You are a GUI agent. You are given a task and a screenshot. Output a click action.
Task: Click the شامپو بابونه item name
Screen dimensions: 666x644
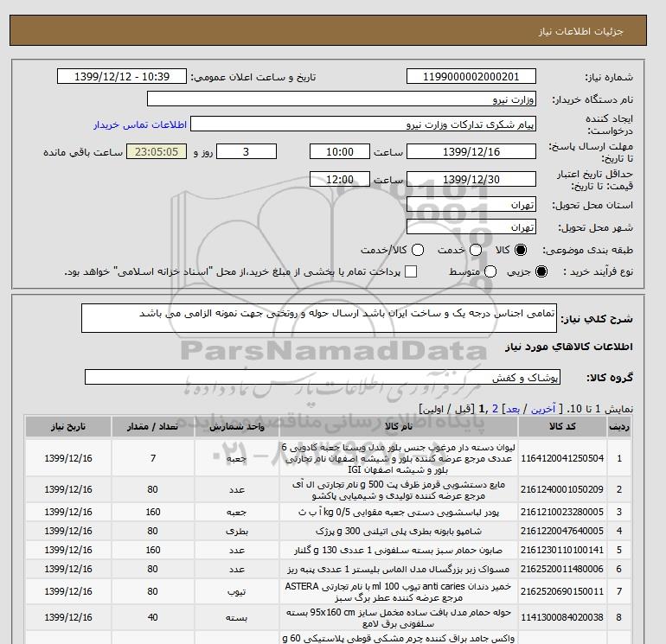(399, 532)
